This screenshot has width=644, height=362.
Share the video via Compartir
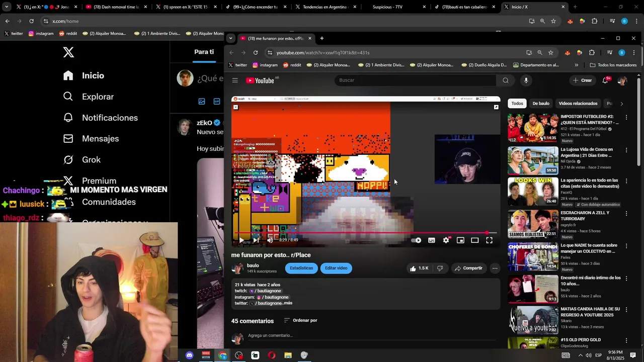coord(468,268)
